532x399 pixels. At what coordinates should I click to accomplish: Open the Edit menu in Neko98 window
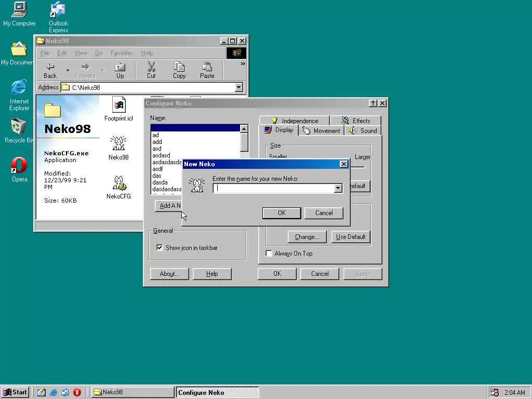click(x=62, y=53)
